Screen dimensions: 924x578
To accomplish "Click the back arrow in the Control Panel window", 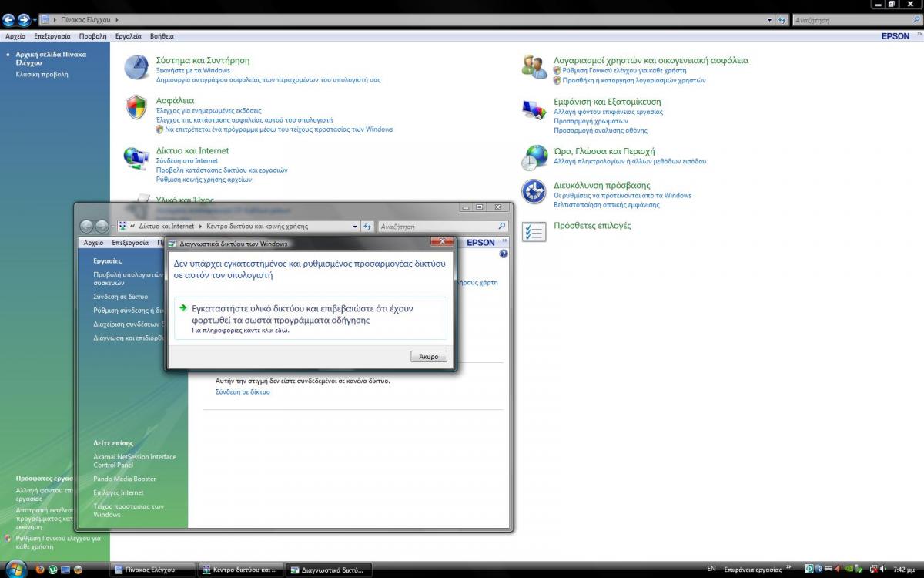I will (9, 19).
